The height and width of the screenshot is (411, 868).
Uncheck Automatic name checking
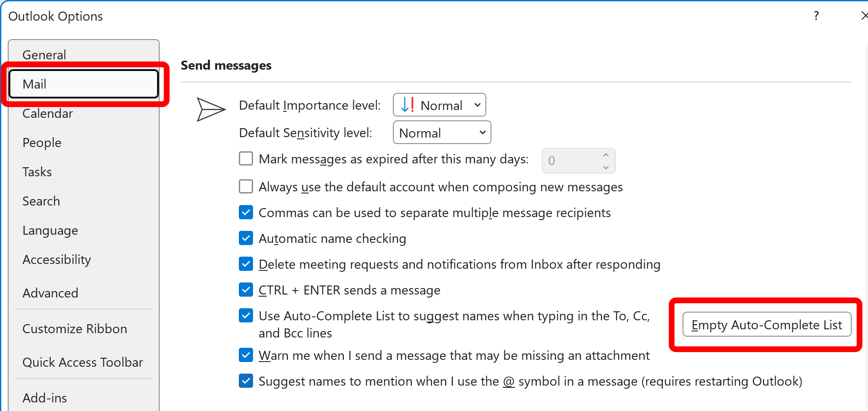click(246, 238)
